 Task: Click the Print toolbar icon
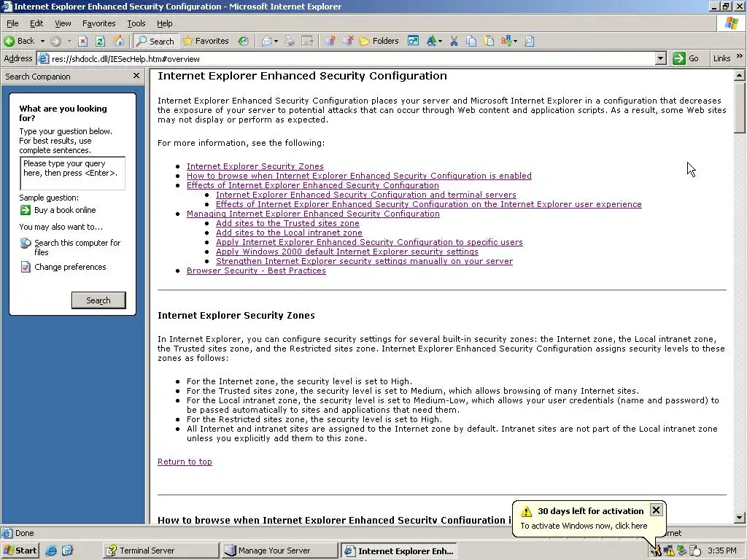(289, 41)
